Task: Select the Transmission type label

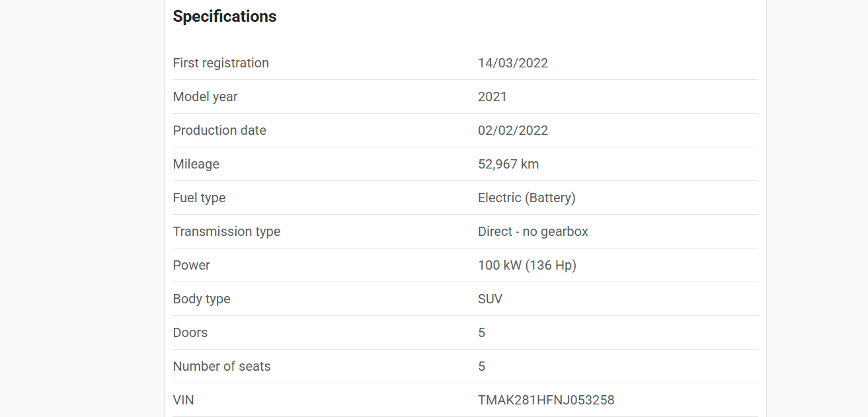Action: click(x=227, y=232)
